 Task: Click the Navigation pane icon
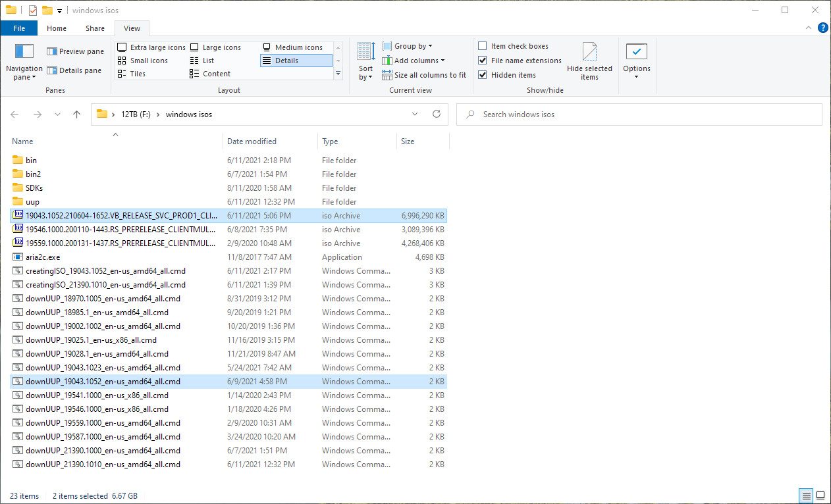point(24,51)
